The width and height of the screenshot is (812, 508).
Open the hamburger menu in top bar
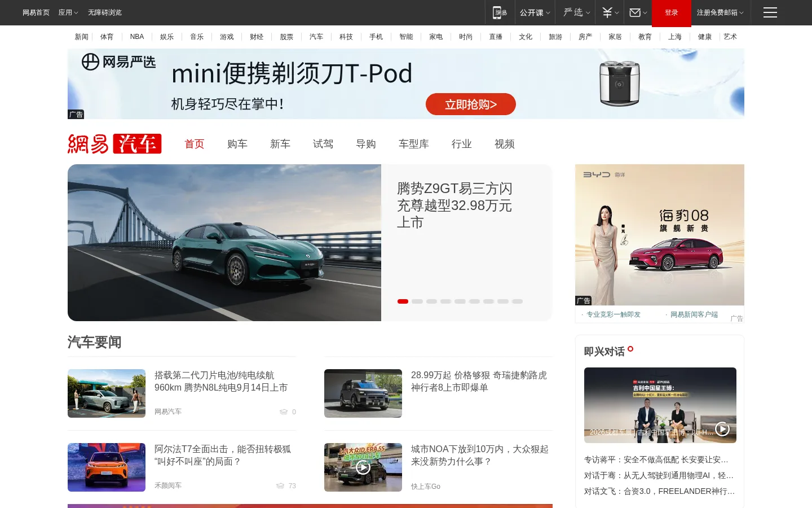(x=770, y=12)
